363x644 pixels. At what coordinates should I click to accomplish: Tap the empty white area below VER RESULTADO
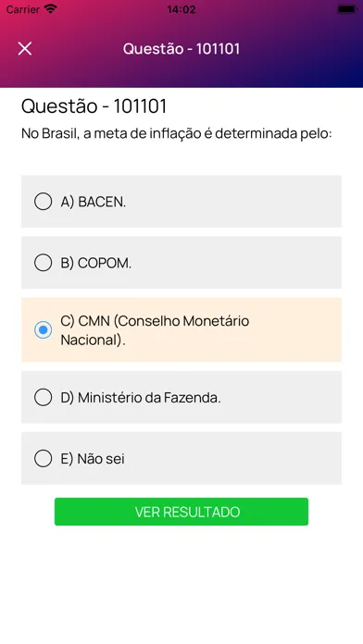pos(181,583)
